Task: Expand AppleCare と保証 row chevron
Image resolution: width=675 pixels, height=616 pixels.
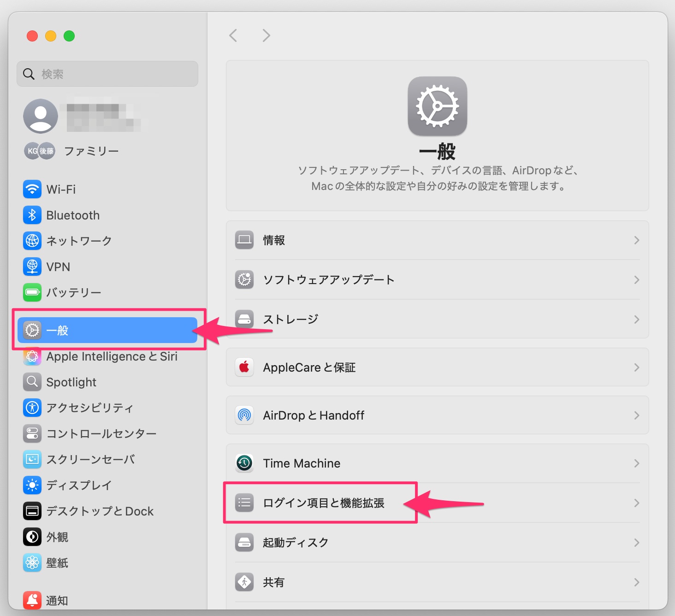Action: [x=637, y=367]
